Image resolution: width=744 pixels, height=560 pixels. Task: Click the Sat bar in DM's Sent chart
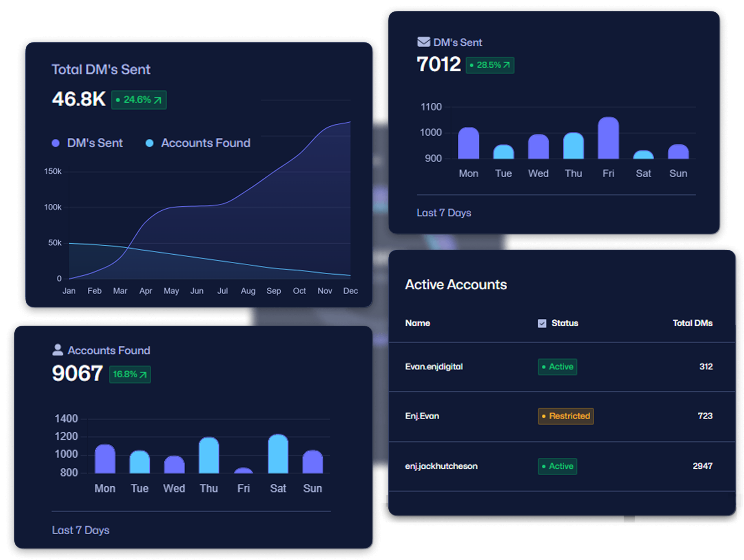click(x=643, y=154)
